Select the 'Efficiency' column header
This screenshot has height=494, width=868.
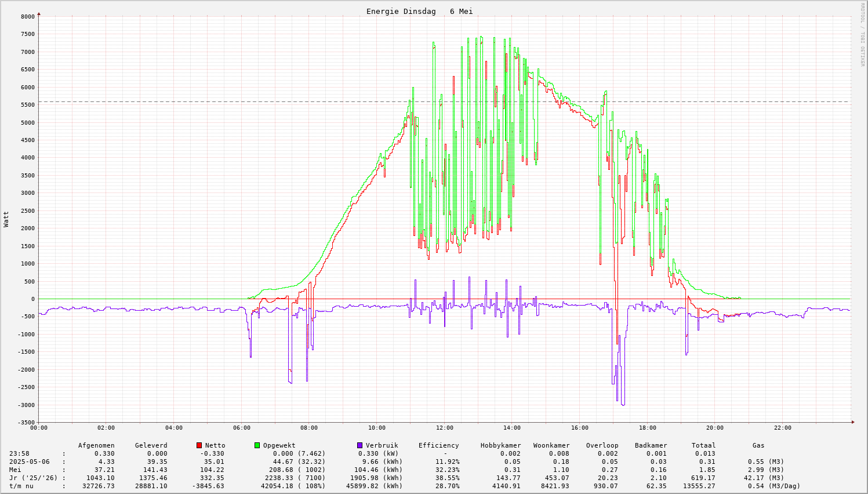[x=438, y=445]
